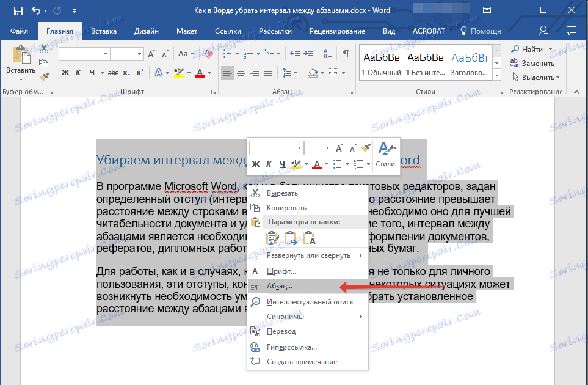Switch to the Вставка tab
Screen dimensions: 588x385
pos(104,31)
